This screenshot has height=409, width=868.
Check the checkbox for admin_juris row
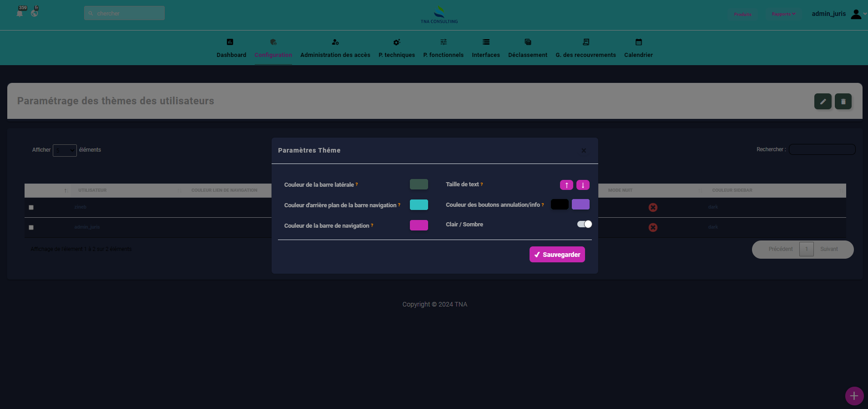(31, 227)
